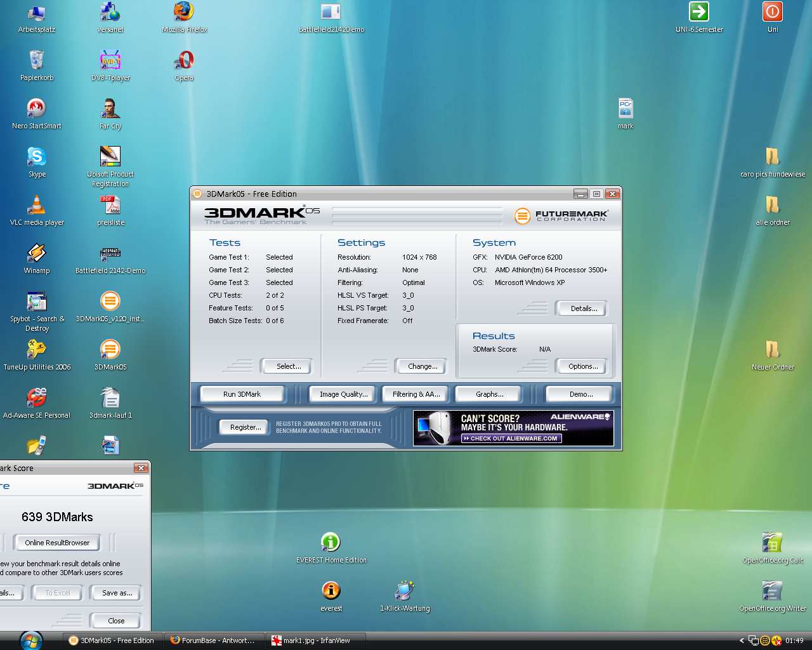The width and height of the screenshot is (812, 650).
Task: Click the Alienware advertisement banner
Action: pyautogui.click(x=513, y=428)
